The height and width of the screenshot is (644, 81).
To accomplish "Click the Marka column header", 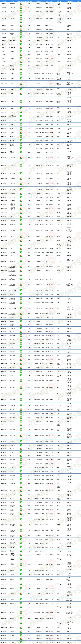I will coord(4,1).
